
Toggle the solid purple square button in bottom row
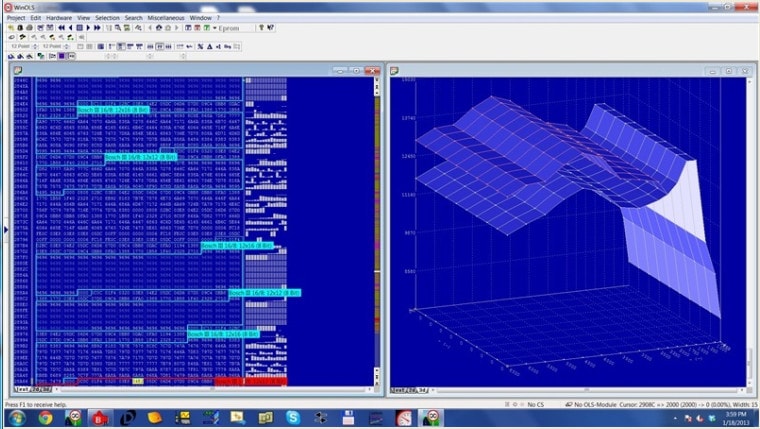coord(62,56)
